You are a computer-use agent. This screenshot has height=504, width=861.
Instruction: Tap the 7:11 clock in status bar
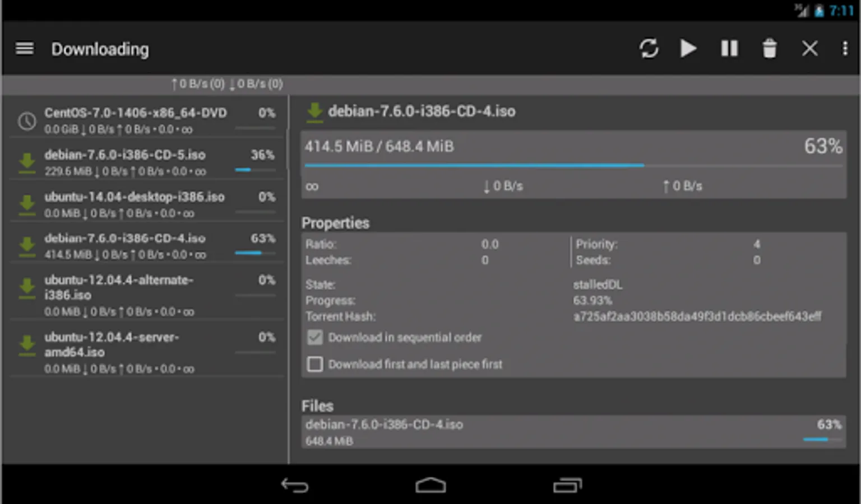(841, 11)
